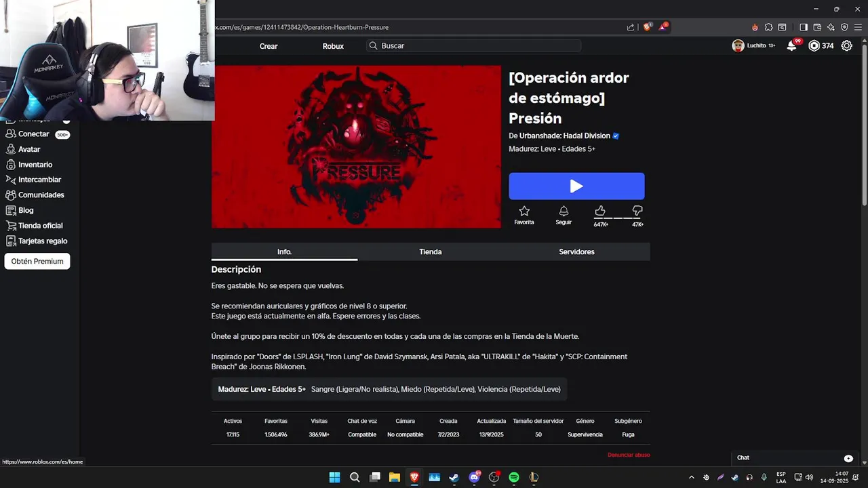Image resolution: width=868 pixels, height=488 pixels.
Task: Click the Brave Rewards triangle icon
Action: (x=663, y=27)
